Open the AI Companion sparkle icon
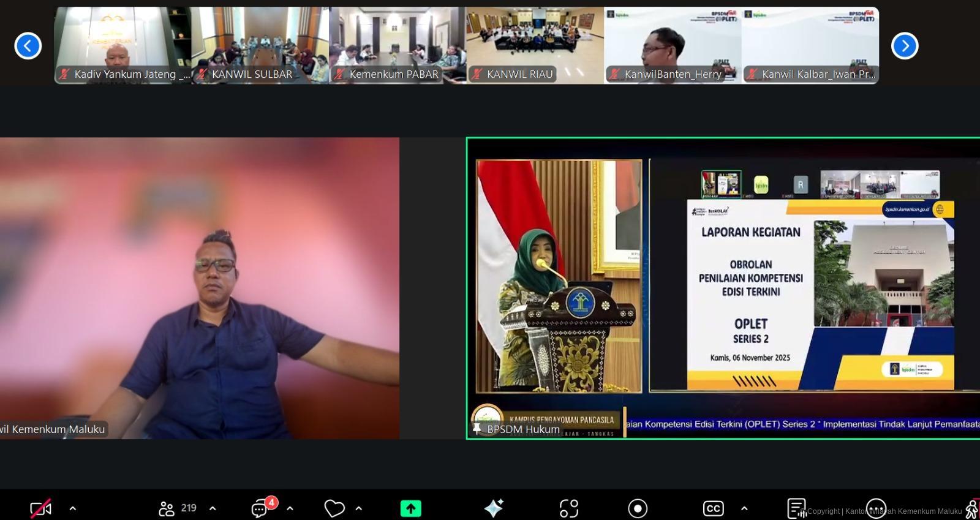Screen dimensions: 980x520 [493, 508]
